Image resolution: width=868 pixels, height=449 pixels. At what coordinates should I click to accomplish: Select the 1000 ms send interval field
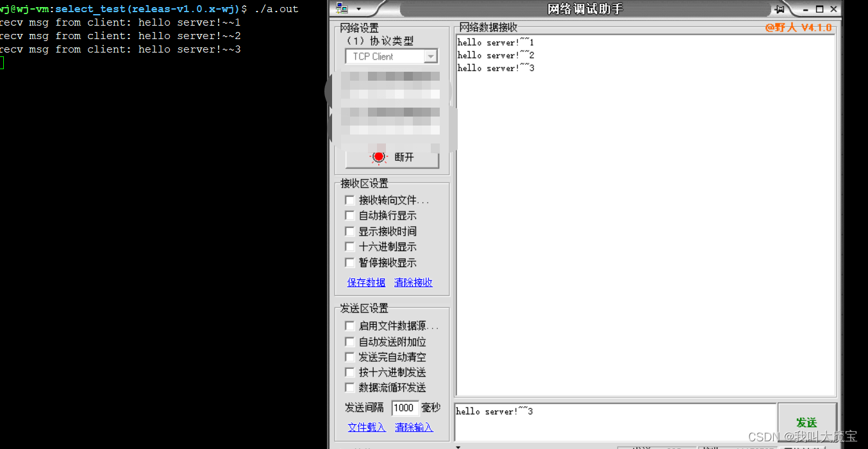tap(405, 408)
